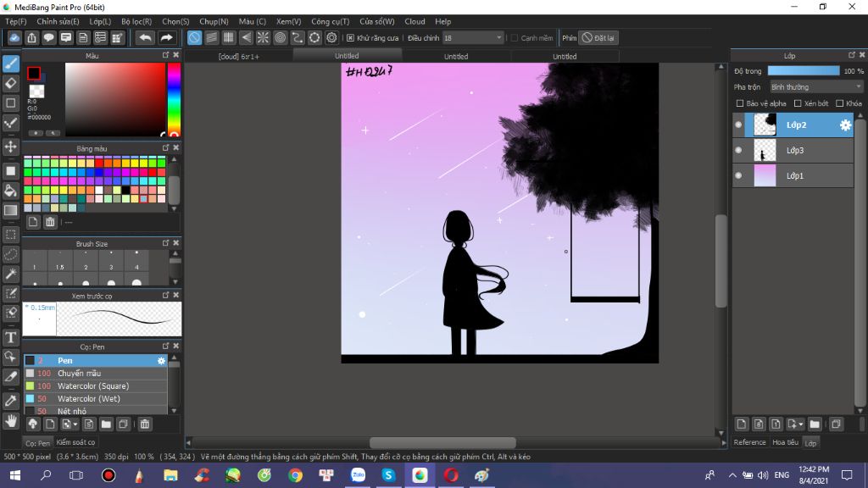Select the Hand tool

pos(11,421)
